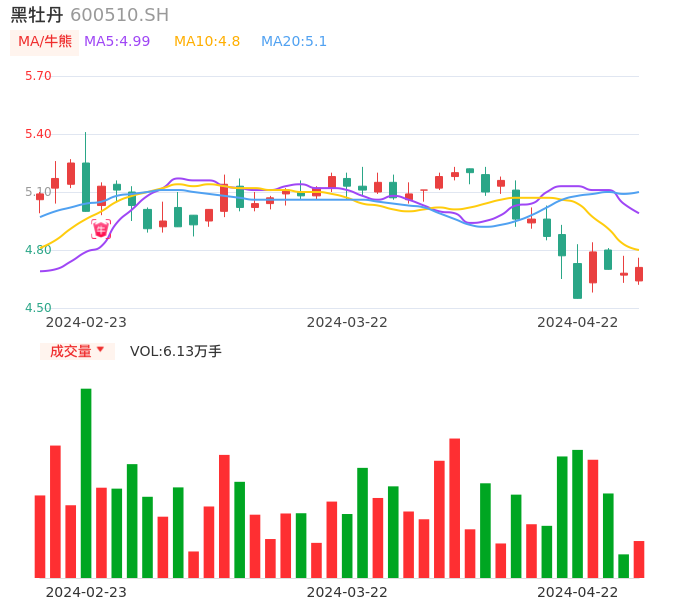This screenshot has width=686, height=606.
Task: Click the first red volume bar on the left
Action: pyautogui.click(x=40, y=536)
